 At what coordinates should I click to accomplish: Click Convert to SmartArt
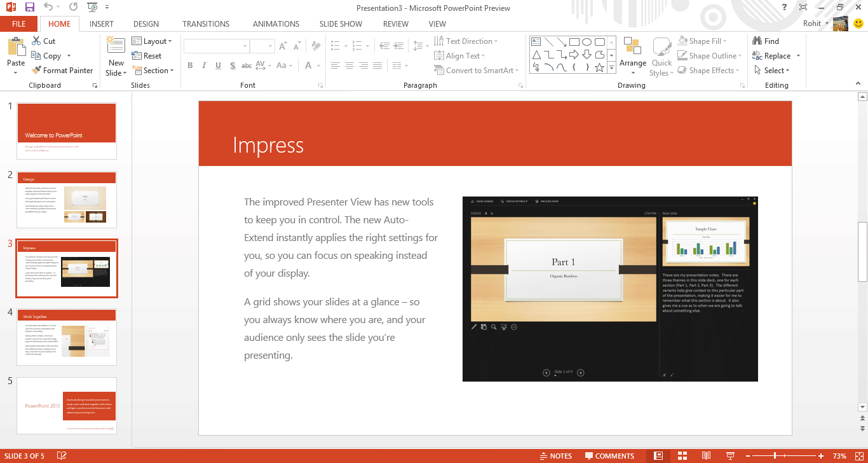click(x=477, y=71)
